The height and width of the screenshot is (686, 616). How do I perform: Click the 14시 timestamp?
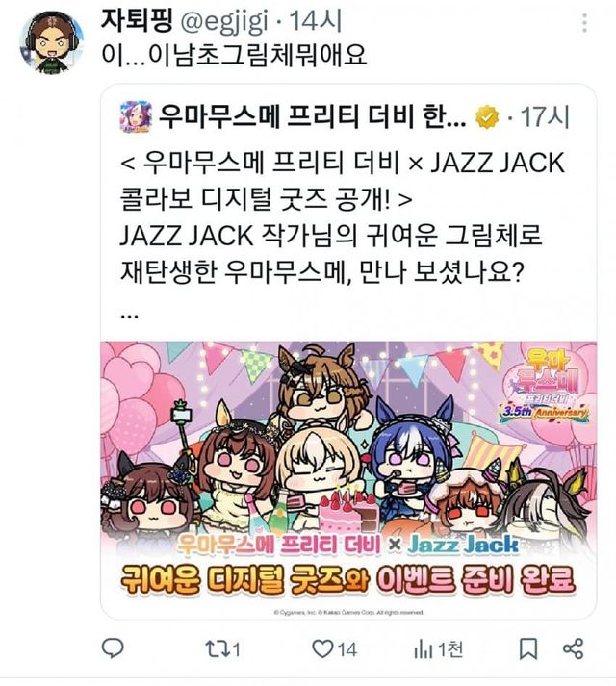pos(316,21)
